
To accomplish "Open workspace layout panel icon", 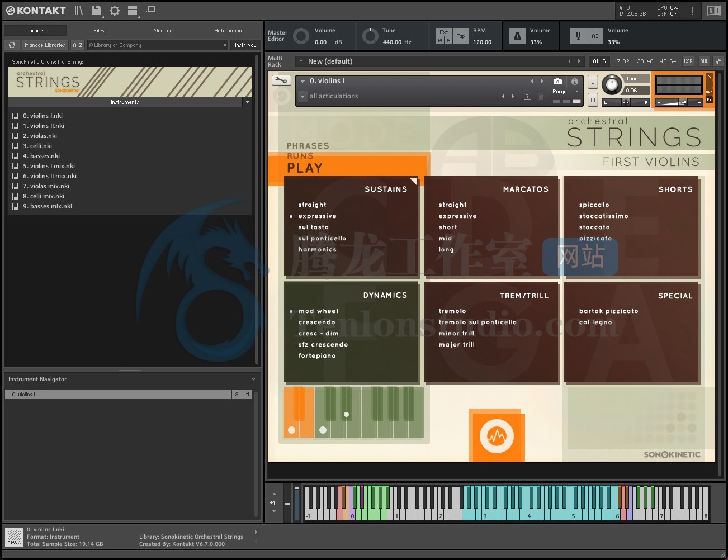I will pos(133,11).
